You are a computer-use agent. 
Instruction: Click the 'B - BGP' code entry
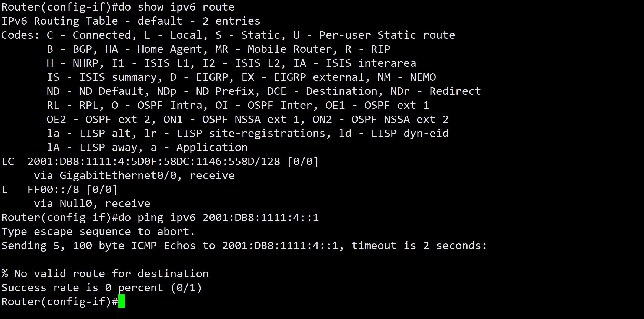point(69,49)
